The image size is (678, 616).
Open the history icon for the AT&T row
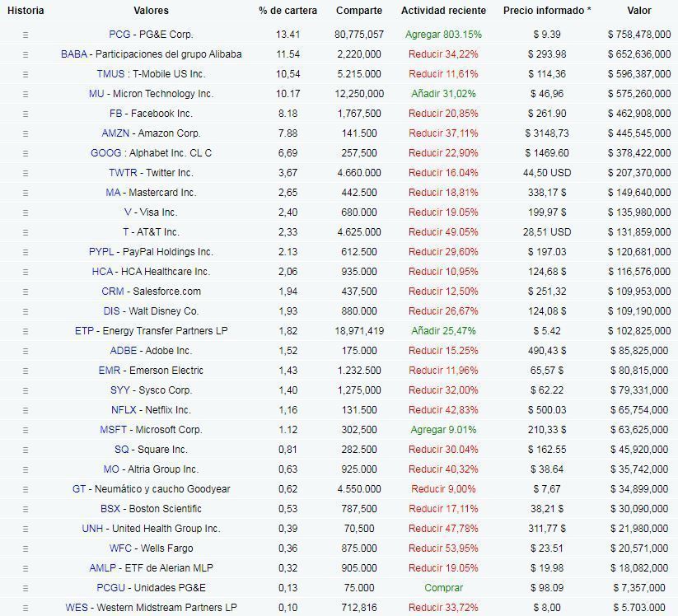tap(26, 232)
